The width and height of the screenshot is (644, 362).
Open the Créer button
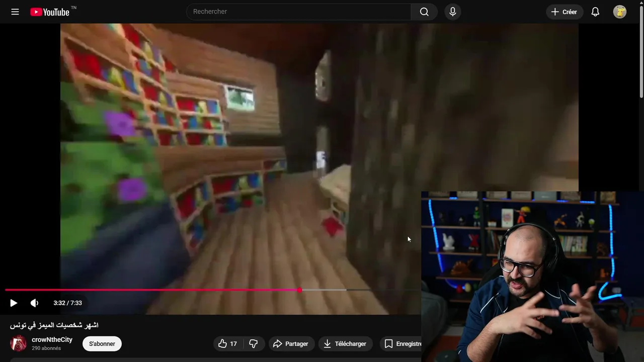tap(565, 12)
